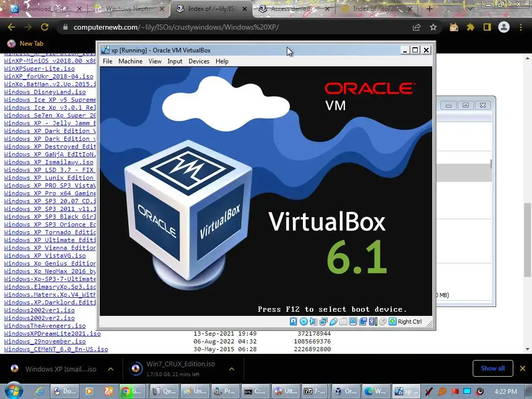532x399 pixels.
Task: Click the taskbar clock showing 4:22 PM
Action: coord(506,392)
